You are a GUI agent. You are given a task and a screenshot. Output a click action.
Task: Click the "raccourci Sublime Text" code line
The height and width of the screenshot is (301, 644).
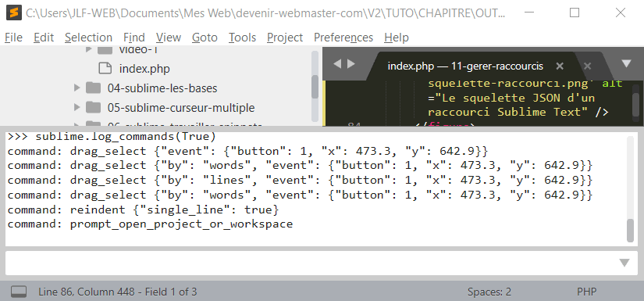click(518, 113)
